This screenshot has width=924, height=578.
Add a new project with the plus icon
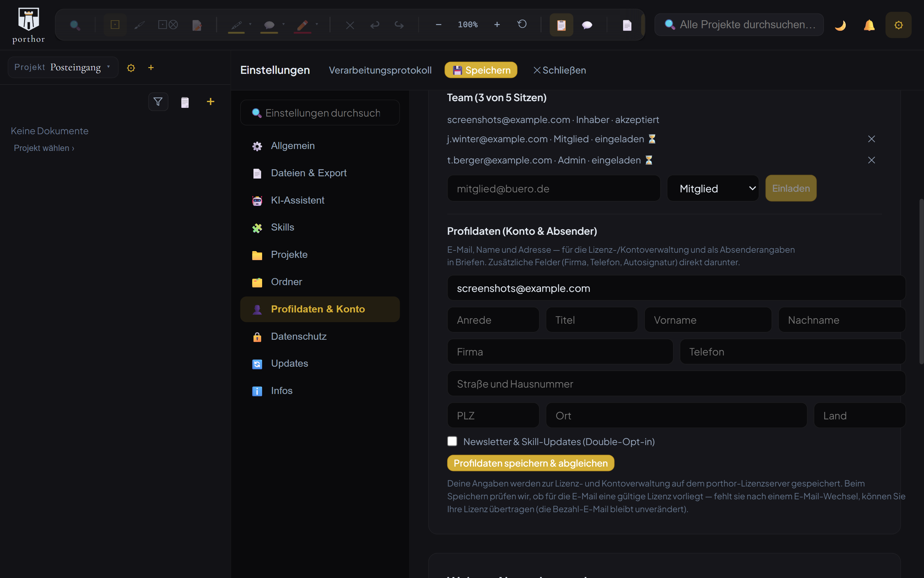coord(151,68)
